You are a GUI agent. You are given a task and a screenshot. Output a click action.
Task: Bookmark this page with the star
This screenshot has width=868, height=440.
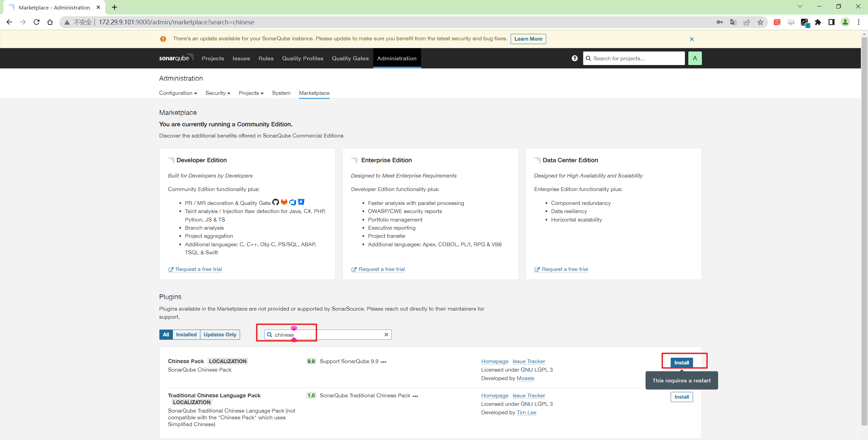click(x=760, y=22)
